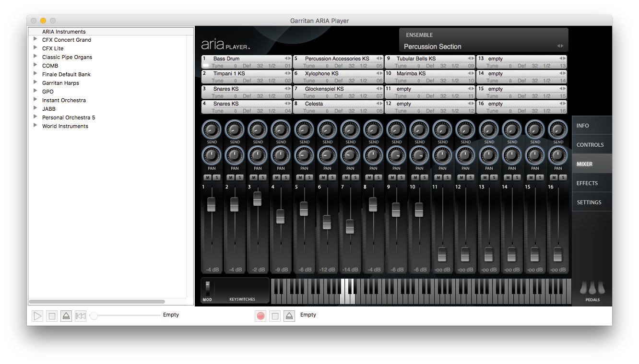Expand the World Instruments tree node
The image size is (639, 364).
pos(35,126)
